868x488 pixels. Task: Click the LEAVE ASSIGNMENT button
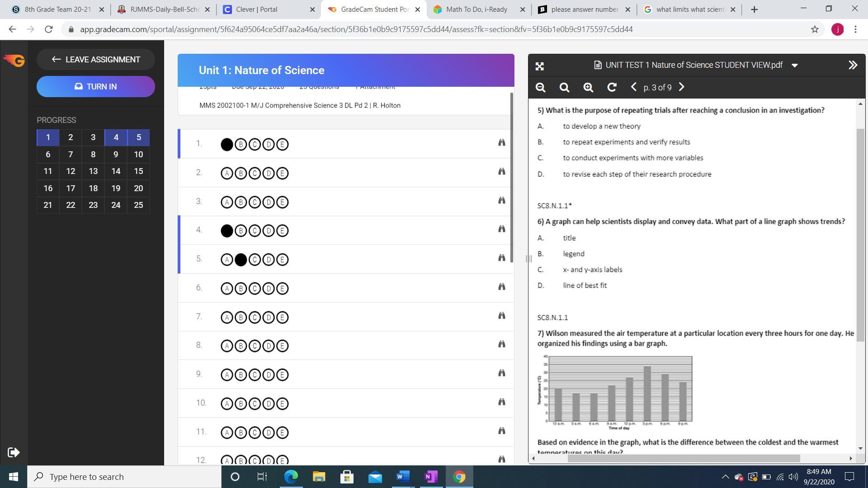click(96, 60)
